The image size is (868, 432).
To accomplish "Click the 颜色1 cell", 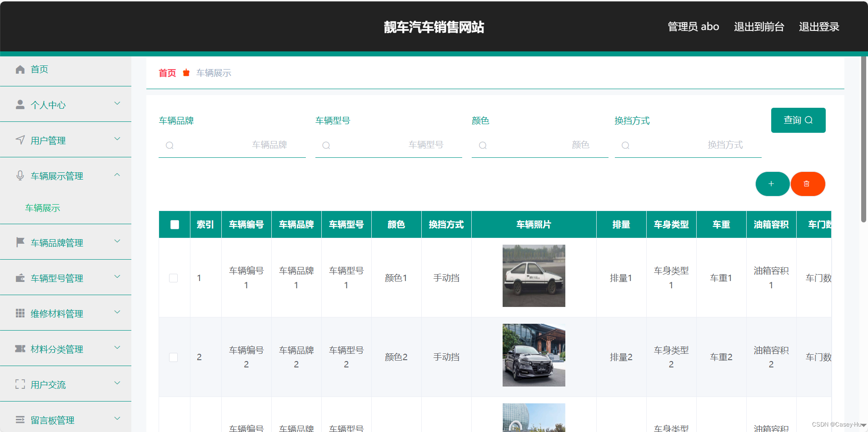I will (396, 278).
